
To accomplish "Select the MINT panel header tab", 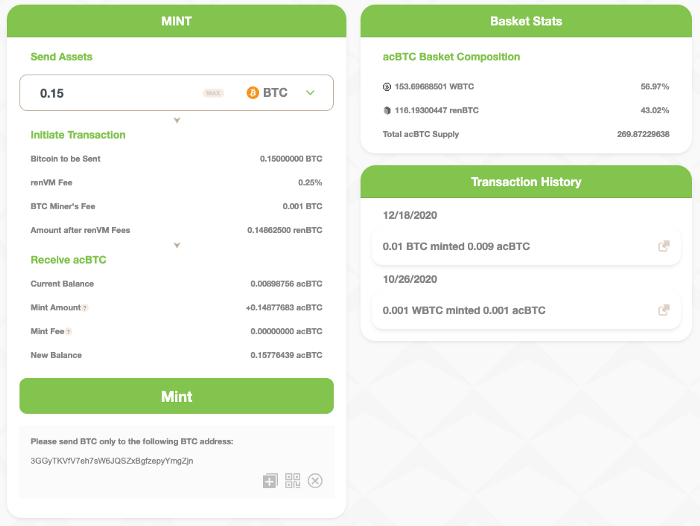I will coord(176,21).
